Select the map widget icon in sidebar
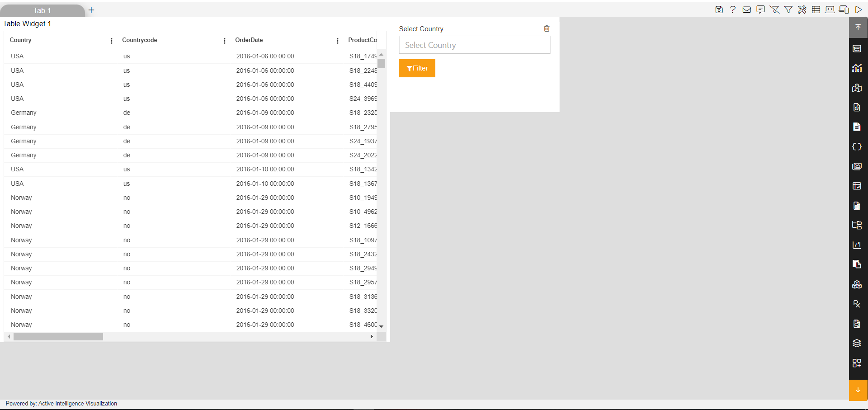 pos(857,88)
